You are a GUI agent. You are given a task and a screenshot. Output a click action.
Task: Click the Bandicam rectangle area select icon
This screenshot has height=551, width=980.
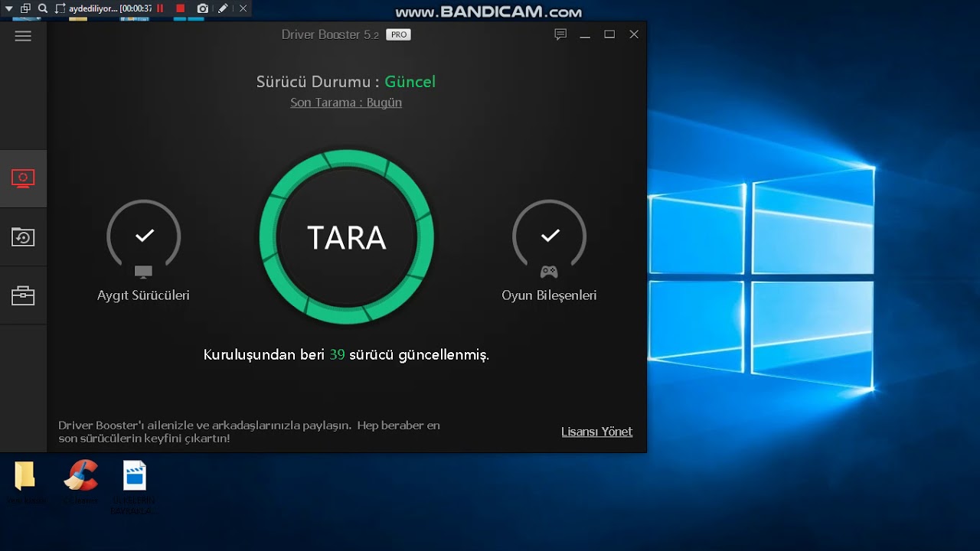pyautogui.click(x=60, y=8)
